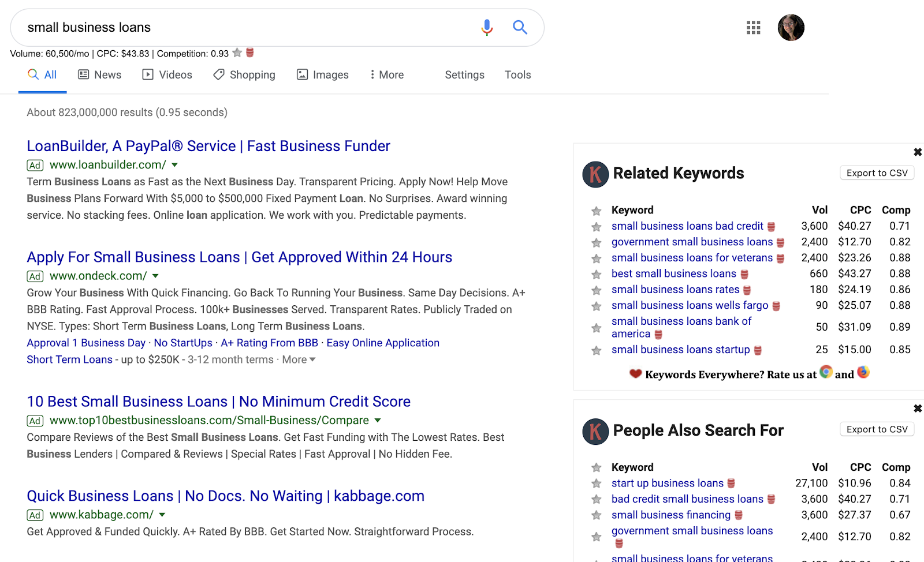The height and width of the screenshot is (562, 924).
Task: Star 'small business loans bank of america' keyword
Action: pyautogui.click(x=597, y=328)
